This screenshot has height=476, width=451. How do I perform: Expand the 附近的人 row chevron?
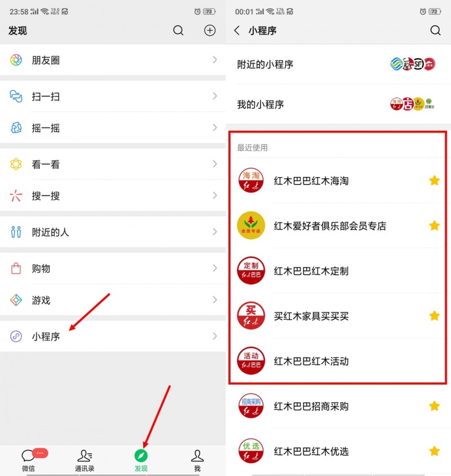[x=215, y=232]
